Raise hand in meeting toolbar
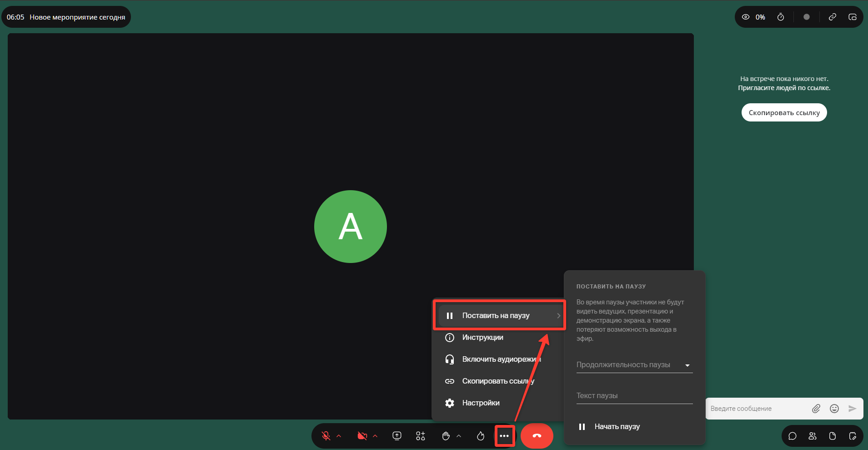 tap(446, 436)
